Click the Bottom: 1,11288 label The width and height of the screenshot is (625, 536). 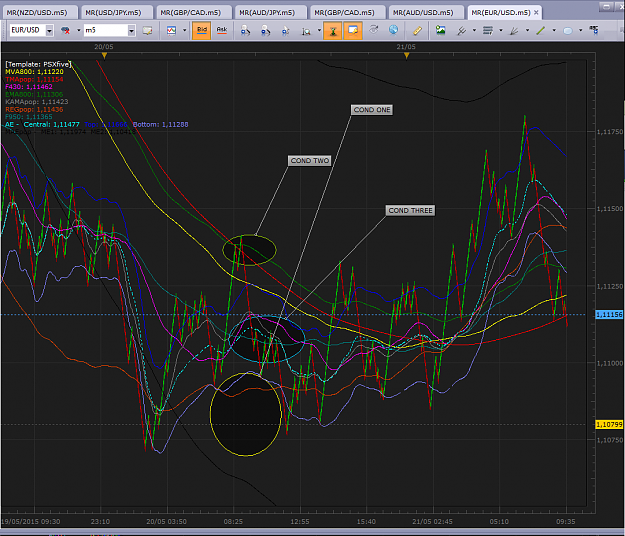(160, 124)
